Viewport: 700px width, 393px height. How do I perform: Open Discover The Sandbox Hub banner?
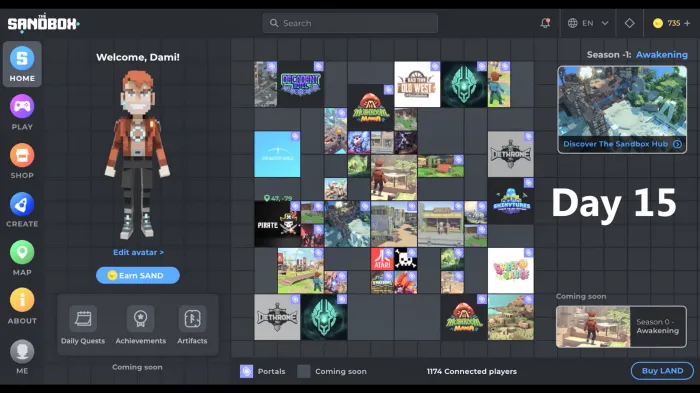point(622,110)
